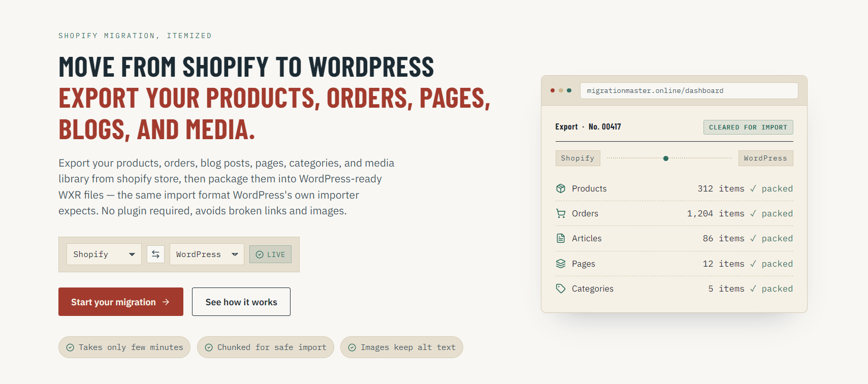
Task: Click the green dot in browser mockup
Action: [x=569, y=90]
